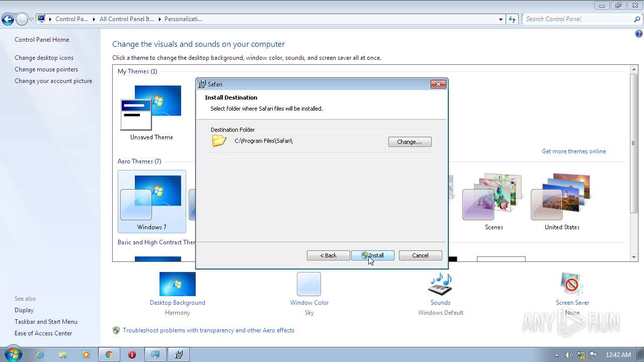Viewport: 644px width, 362px height.
Task: Switch to Control Panel taskbar window
Action: point(155,354)
